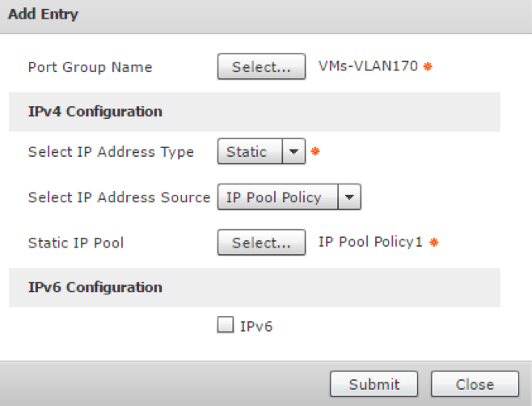Click required asterisk beside Static dropdown
532x406 pixels.
click(x=315, y=152)
